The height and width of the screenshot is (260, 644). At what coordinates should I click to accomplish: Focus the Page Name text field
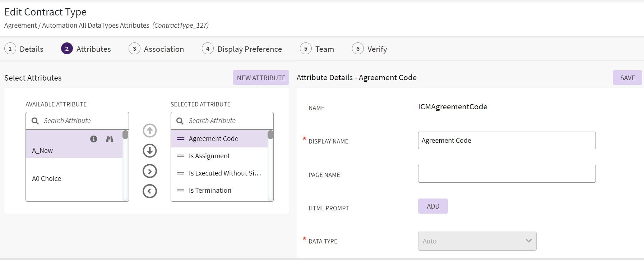tap(506, 174)
